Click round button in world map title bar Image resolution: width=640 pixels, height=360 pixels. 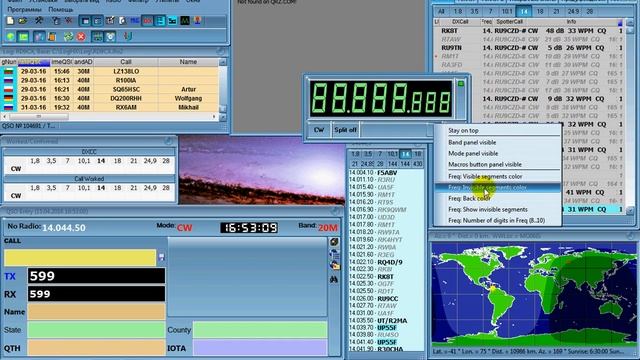pyautogui.click(x=631, y=236)
